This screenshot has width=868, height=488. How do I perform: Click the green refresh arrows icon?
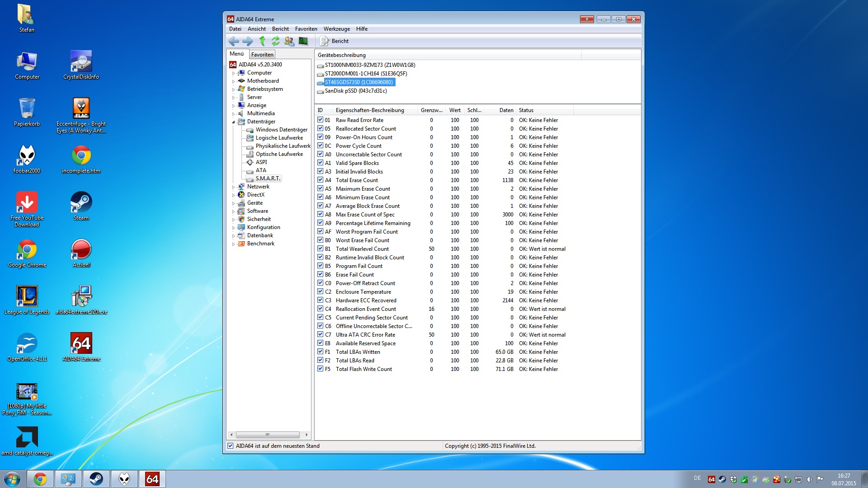(276, 41)
